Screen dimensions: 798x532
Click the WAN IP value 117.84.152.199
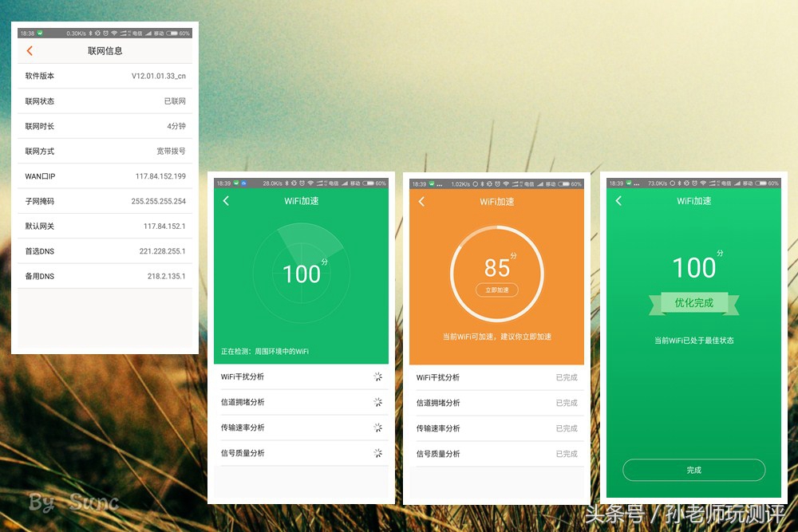(160, 176)
